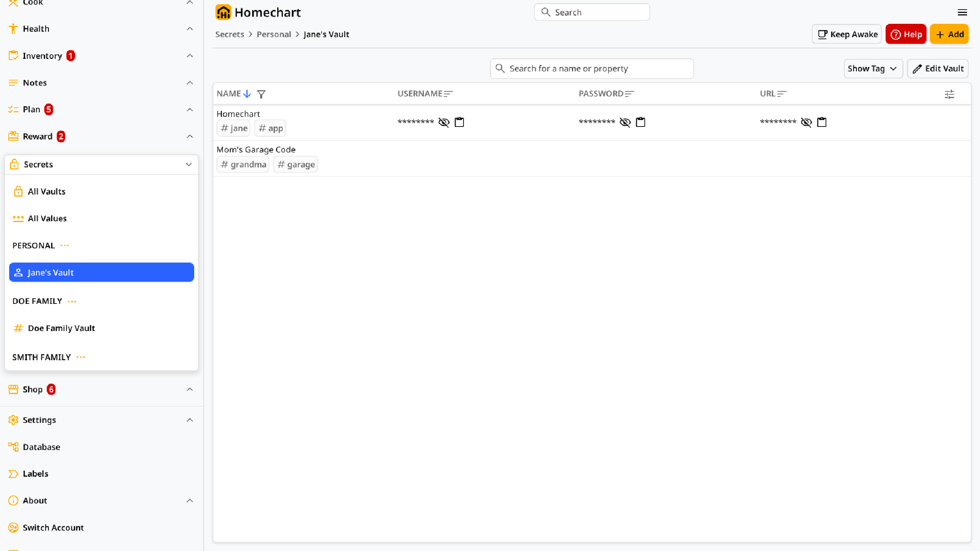Expand the Health section chevron
Viewport: 980px width, 551px height.
tap(190, 29)
